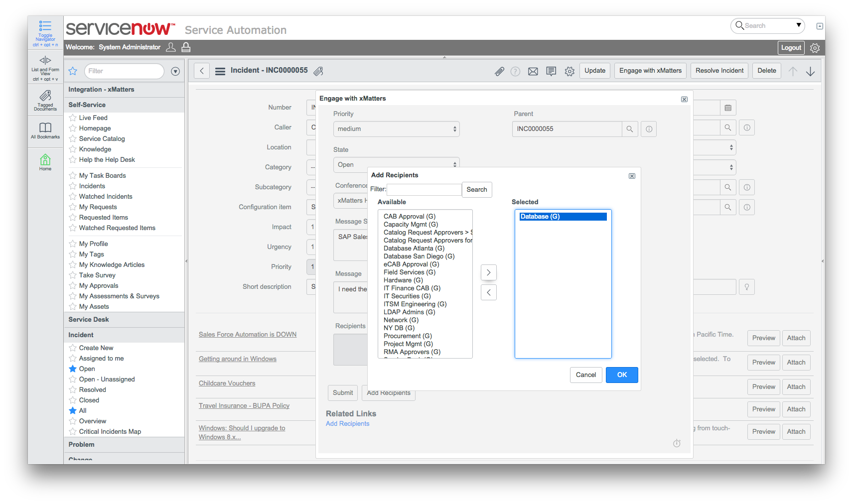Screen dimensions: 853x504
Task: Click the email icon in the incident header
Action: pyautogui.click(x=533, y=71)
